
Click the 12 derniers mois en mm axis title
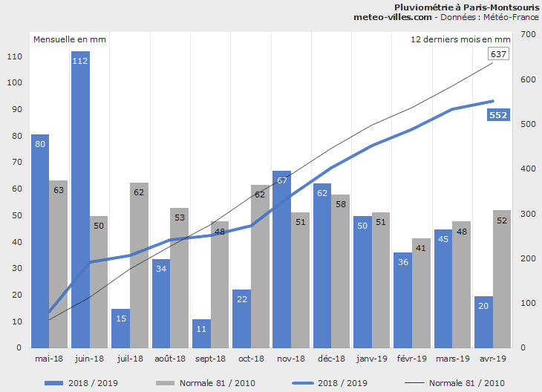460,39
